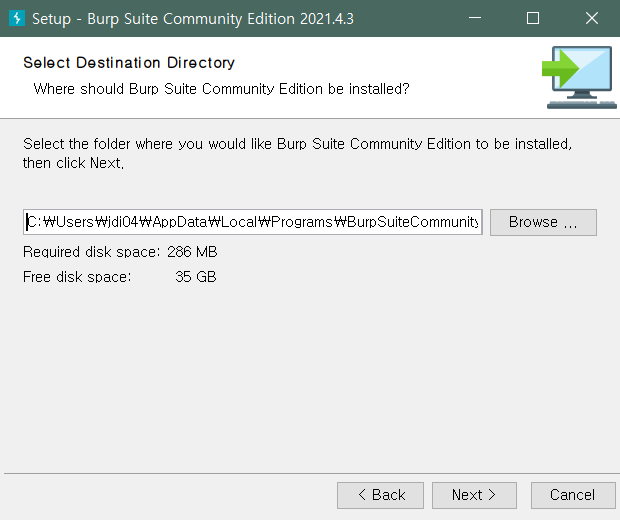
Task: Open the Browse folder dialog
Action: click(x=543, y=222)
